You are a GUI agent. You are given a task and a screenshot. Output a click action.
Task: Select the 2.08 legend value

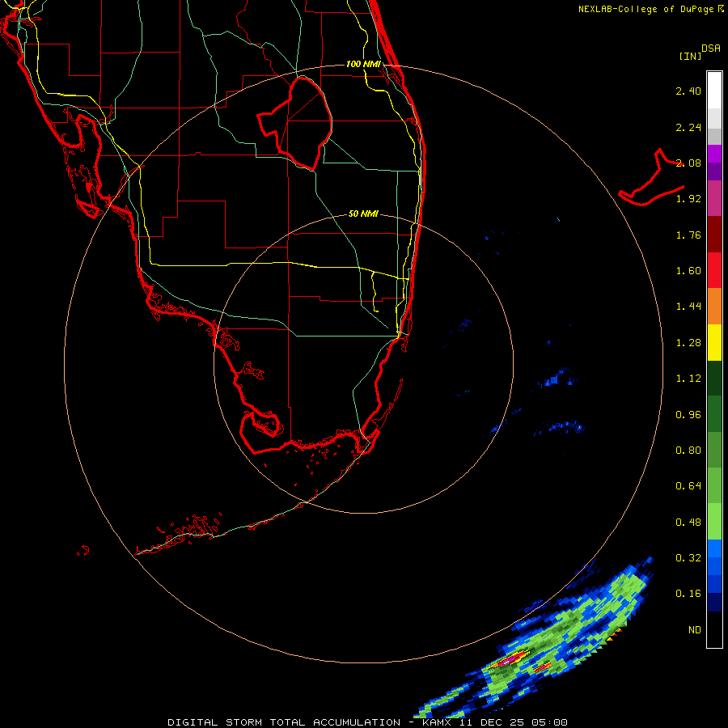(688, 163)
